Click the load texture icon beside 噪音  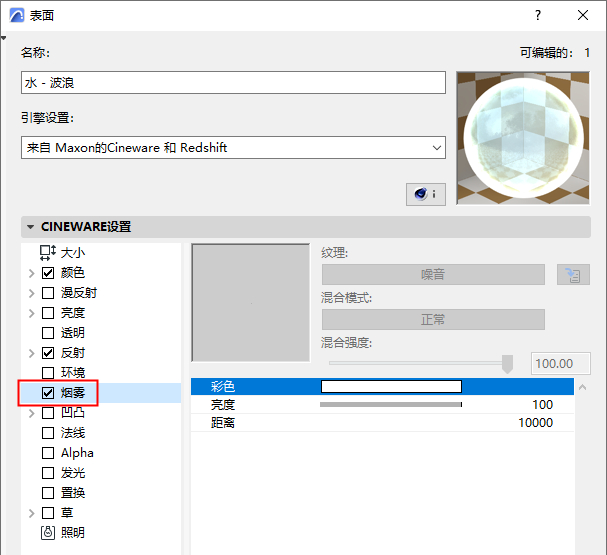click(x=573, y=275)
